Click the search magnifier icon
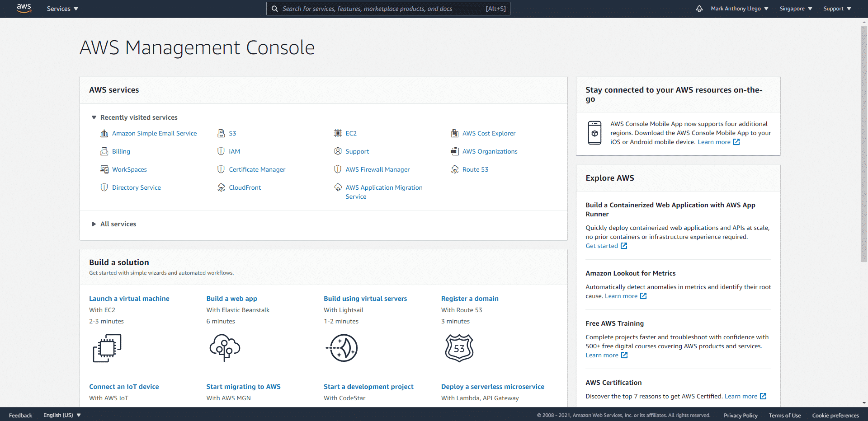The height and width of the screenshot is (421, 868). pos(274,9)
